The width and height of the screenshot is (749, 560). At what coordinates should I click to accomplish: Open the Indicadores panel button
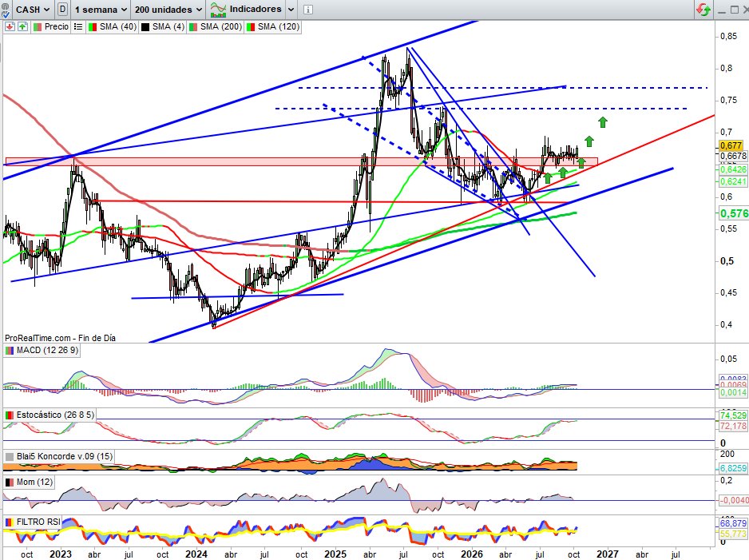click(x=247, y=9)
